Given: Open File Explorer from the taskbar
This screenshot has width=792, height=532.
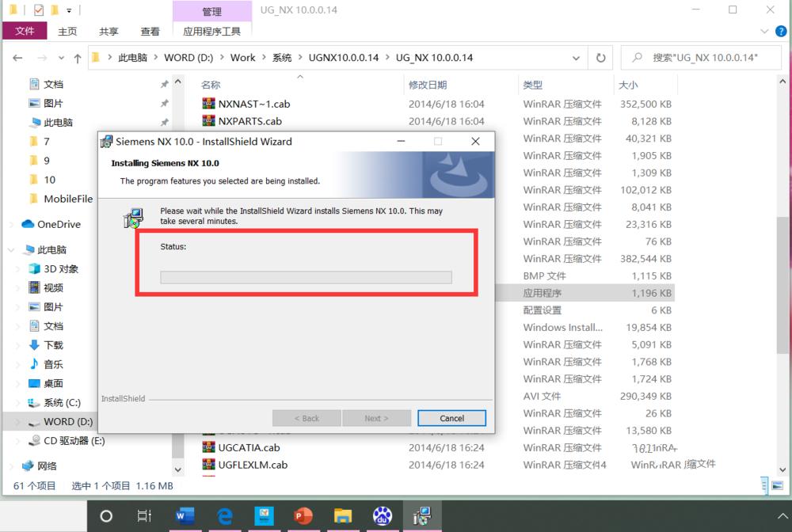Looking at the screenshot, I should pos(343,517).
